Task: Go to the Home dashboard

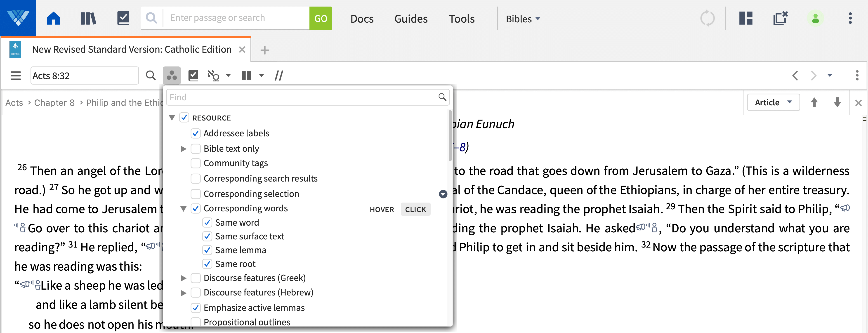Action: (x=53, y=18)
